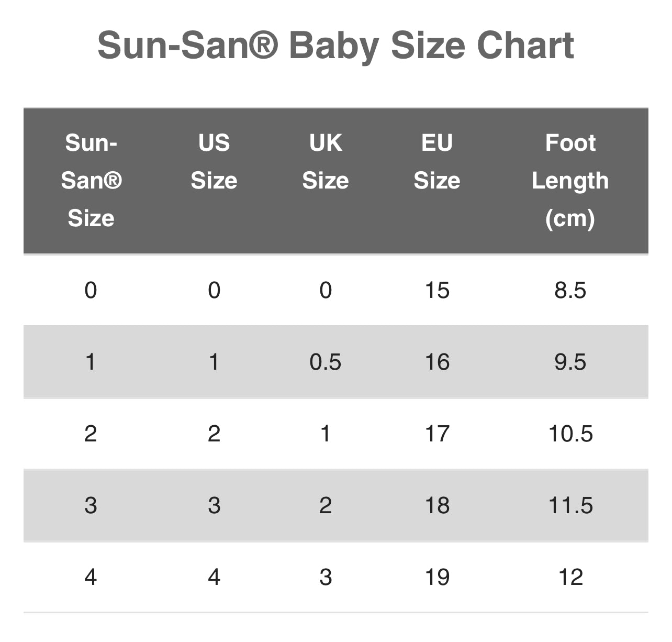
Task: Click the UK Size column header
Action: [326, 161]
